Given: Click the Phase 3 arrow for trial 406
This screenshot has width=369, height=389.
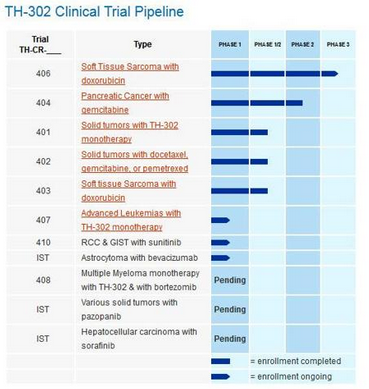Looking at the screenshot, I should point(330,74).
